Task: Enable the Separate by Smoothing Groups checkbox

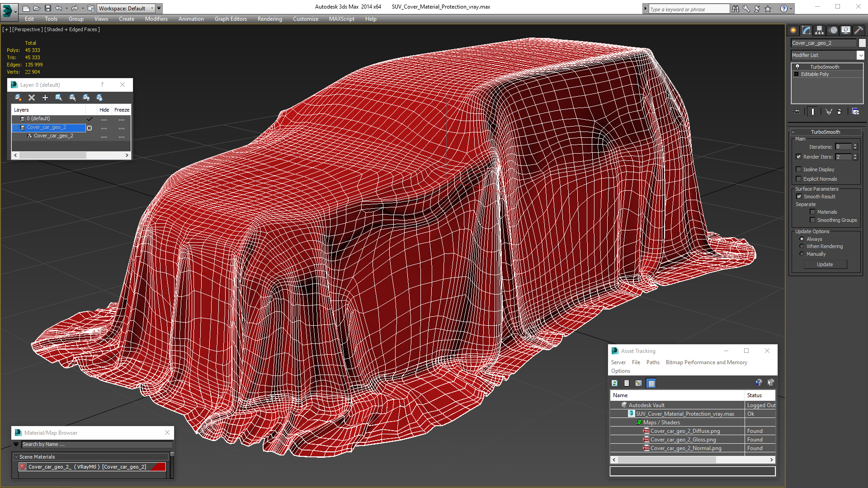Action: tap(812, 220)
